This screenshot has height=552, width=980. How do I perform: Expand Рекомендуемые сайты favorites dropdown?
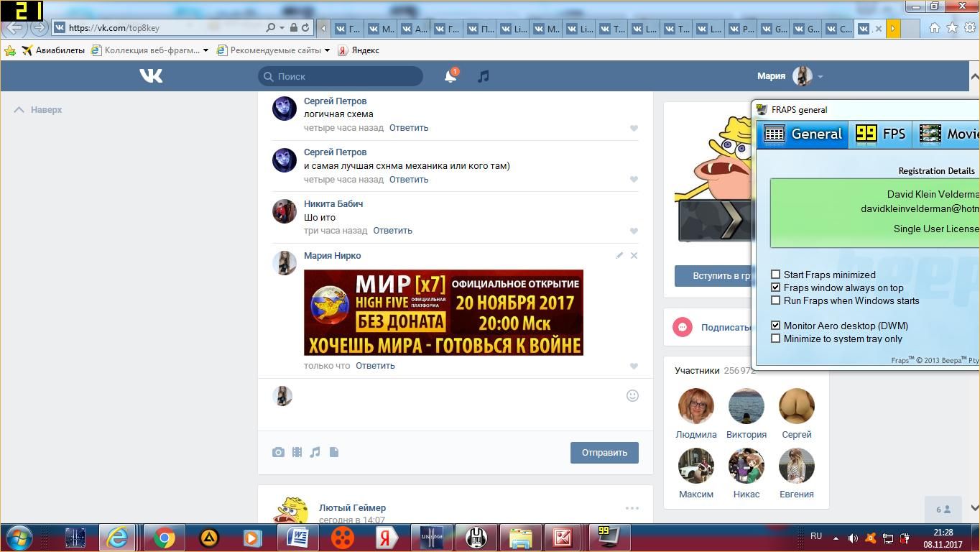coord(327,50)
